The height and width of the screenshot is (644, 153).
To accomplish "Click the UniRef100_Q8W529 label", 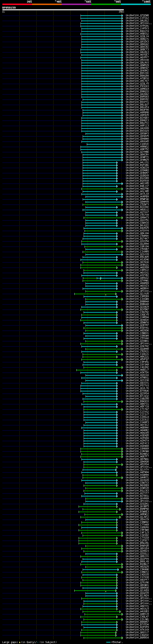I will coord(137,65).
